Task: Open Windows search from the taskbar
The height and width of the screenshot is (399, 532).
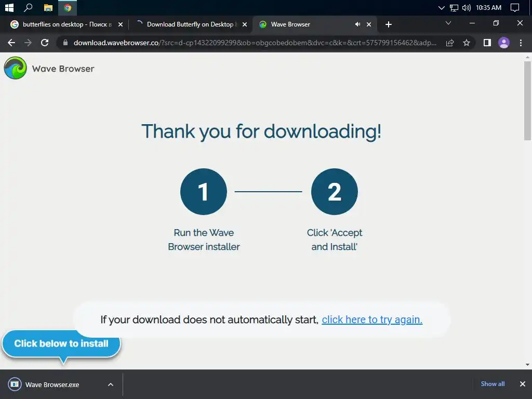Action: [28, 7]
